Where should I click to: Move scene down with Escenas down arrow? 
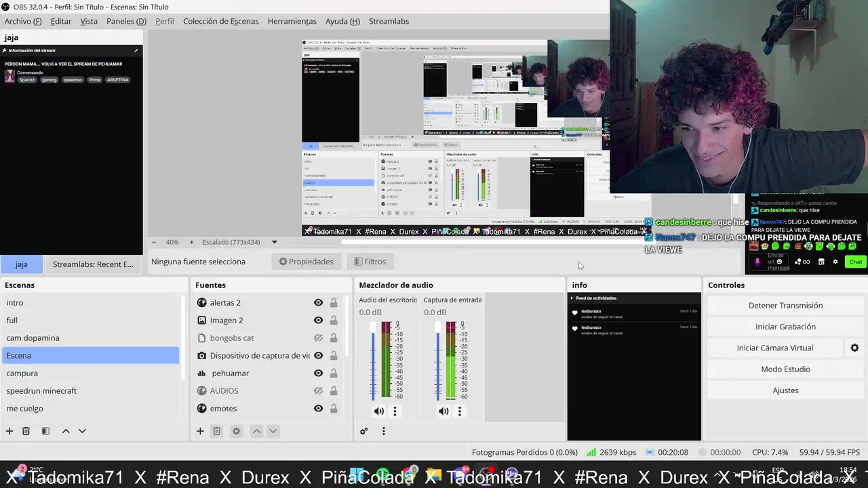click(x=82, y=431)
